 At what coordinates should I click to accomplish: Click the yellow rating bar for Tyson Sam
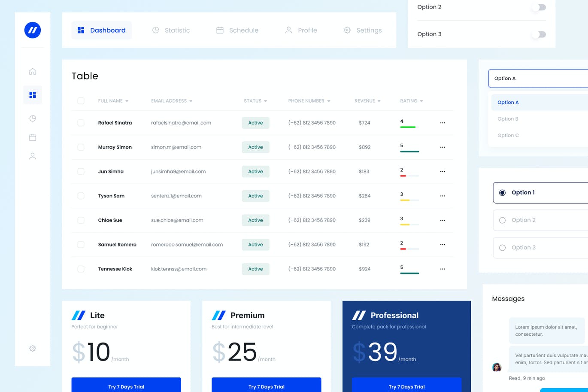405,200
